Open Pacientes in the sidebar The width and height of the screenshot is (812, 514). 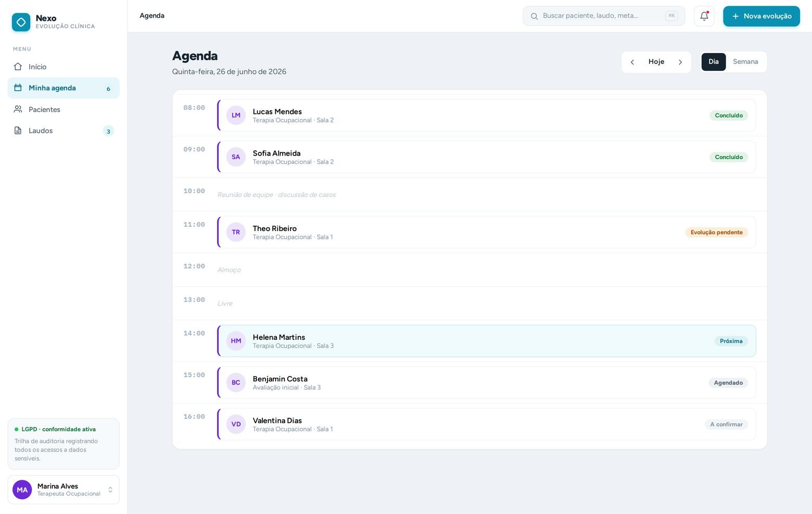click(64, 109)
